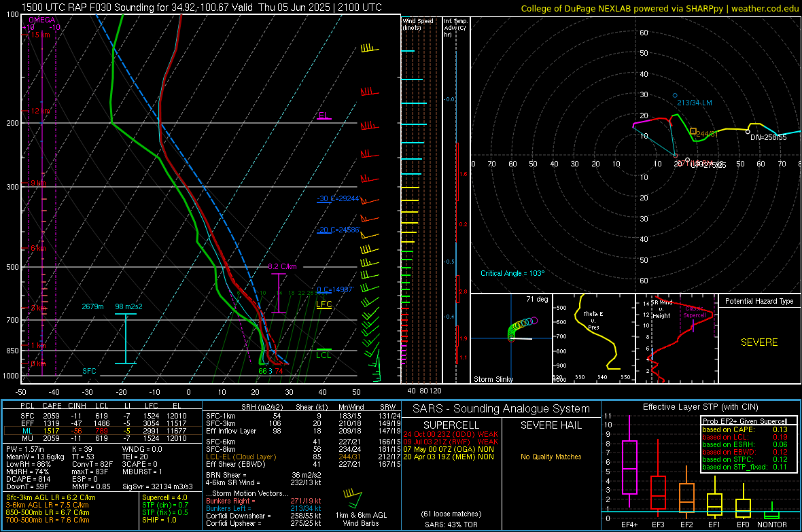Image resolution: width=802 pixels, height=532 pixels.
Task: Click the based on CAPE: 0.13 line
Action: click(745, 429)
